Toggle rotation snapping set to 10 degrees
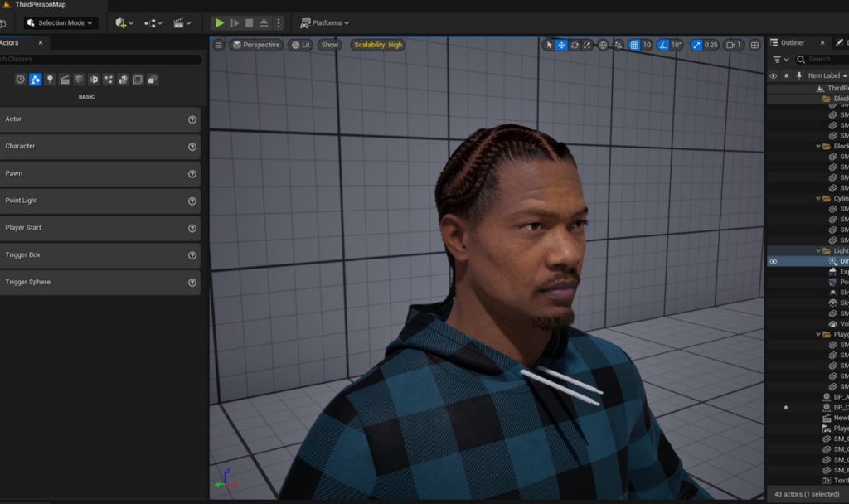Image resolution: width=849 pixels, height=504 pixels. tap(665, 44)
